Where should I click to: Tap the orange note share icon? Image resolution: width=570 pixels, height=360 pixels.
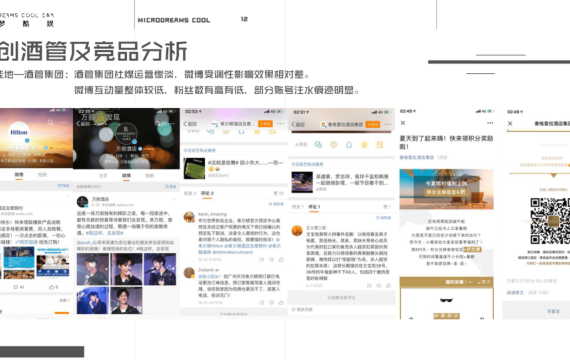380,145
